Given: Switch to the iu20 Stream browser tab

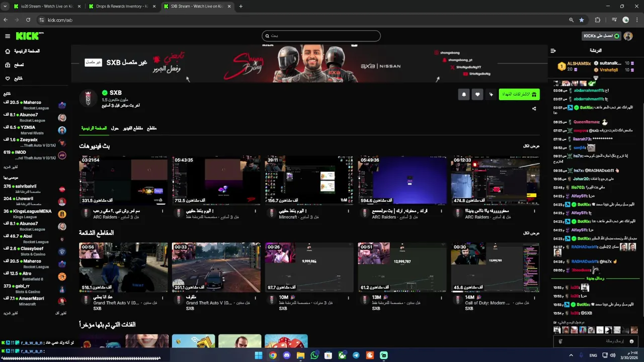Looking at the screenshot, I should 47,7.
